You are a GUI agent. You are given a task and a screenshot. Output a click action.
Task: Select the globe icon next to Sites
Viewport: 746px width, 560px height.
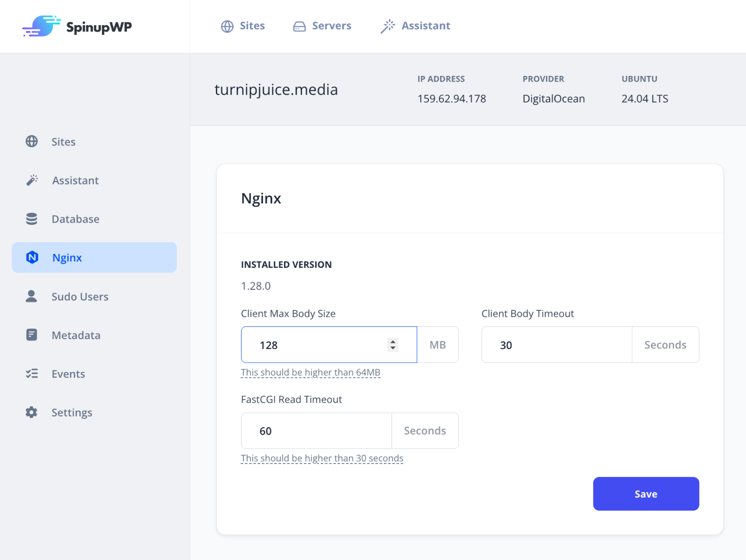(x=228, y=26)
